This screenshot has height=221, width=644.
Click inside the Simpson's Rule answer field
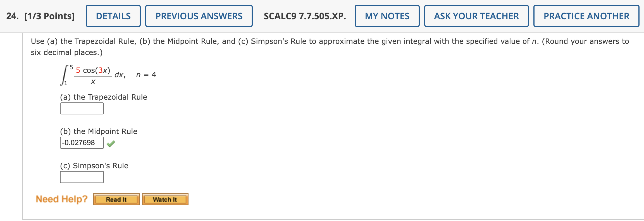pyautogui.click(x=82, y=177)
